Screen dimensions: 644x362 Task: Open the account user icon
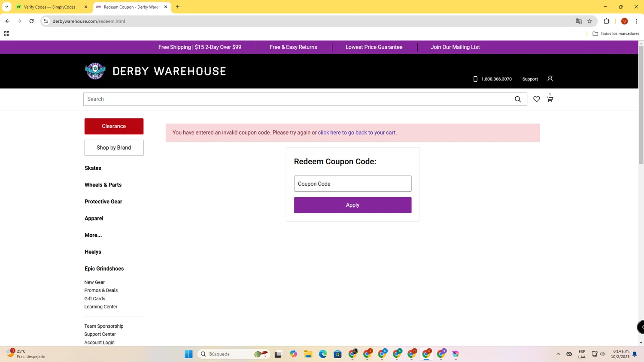[550, 78]
